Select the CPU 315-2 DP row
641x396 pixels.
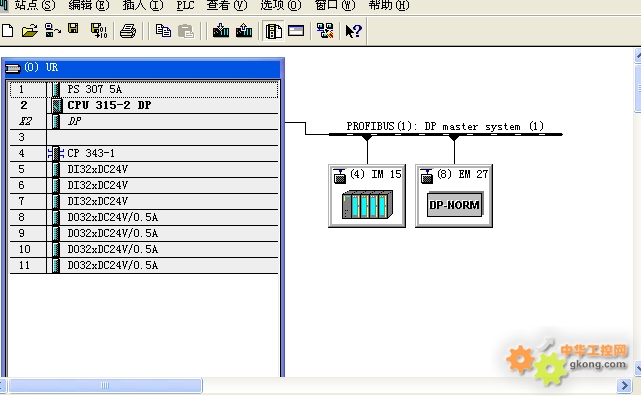(x=144, y=105)
